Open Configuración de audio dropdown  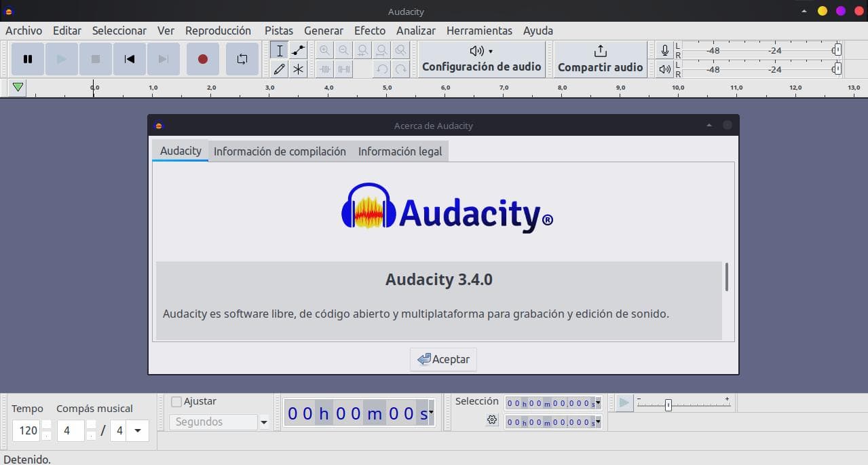point(481,59)
